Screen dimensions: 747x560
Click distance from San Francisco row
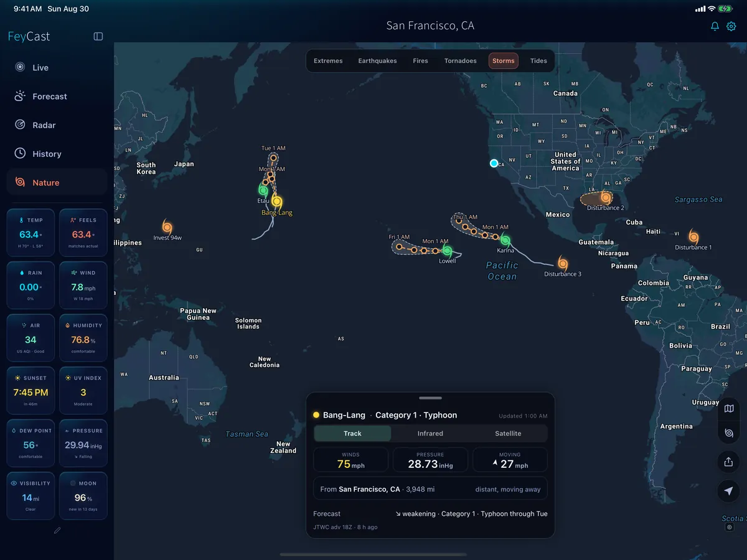(430, 489)
